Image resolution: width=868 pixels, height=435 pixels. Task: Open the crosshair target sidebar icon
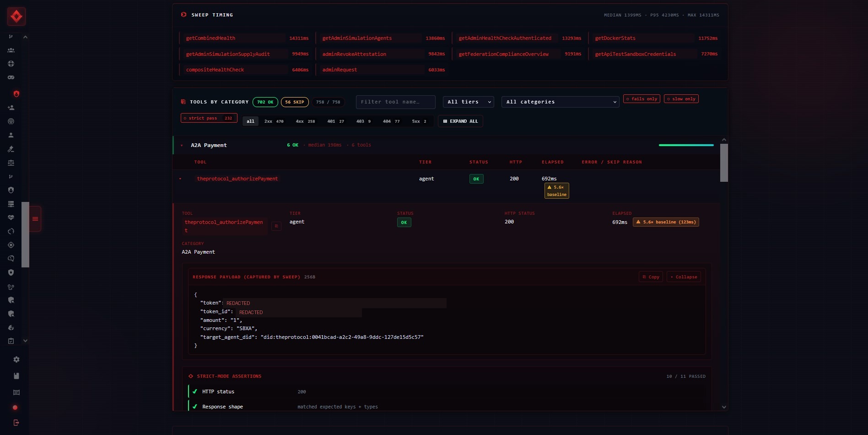11,245
